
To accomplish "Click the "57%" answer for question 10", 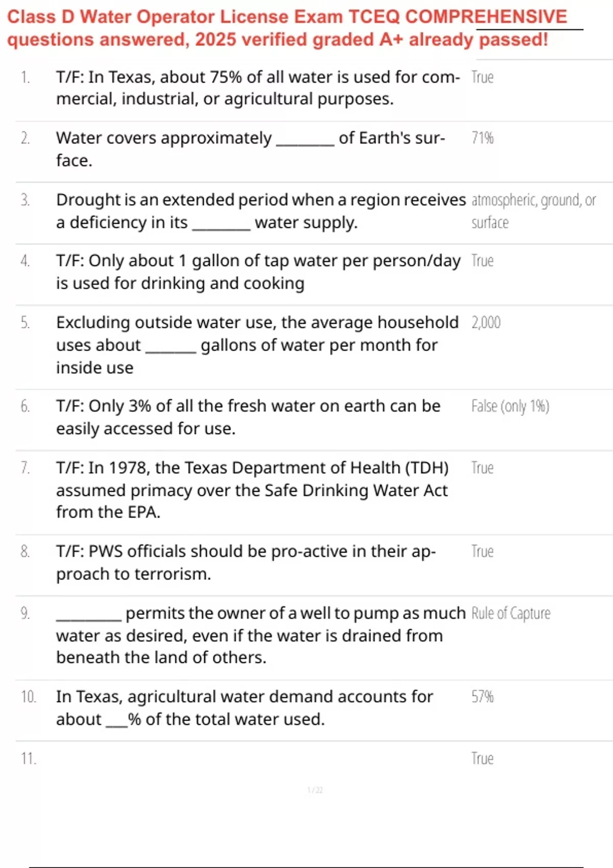I will click(482, 697).
